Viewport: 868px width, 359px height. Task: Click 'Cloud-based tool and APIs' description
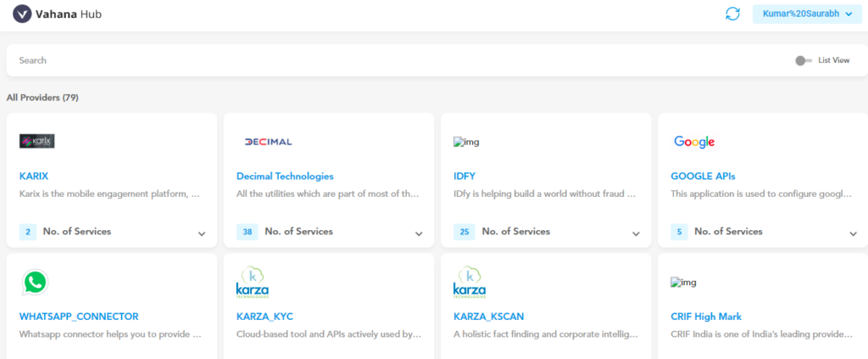point(329,334)
